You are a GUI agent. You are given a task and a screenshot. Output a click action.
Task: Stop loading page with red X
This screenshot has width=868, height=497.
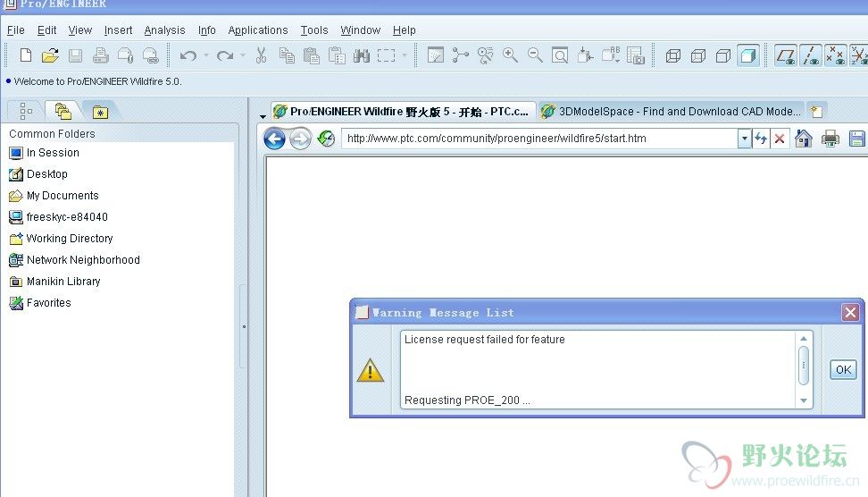780,139
